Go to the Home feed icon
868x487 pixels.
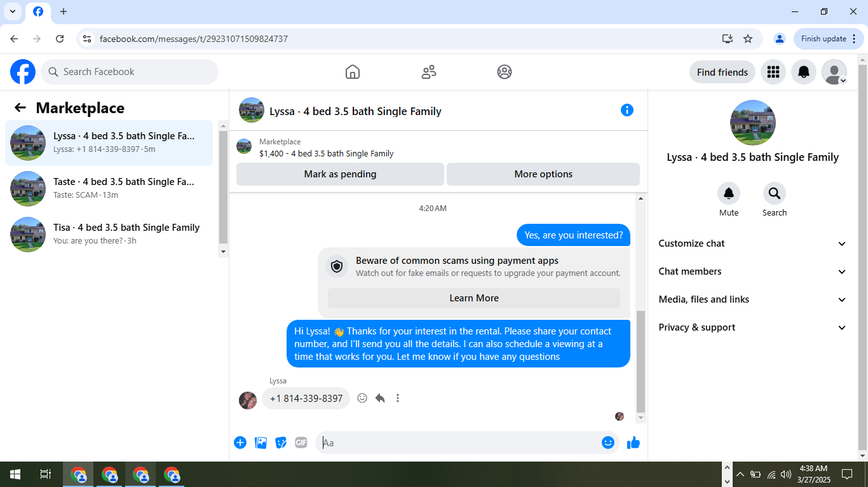[x=353, y=72]
